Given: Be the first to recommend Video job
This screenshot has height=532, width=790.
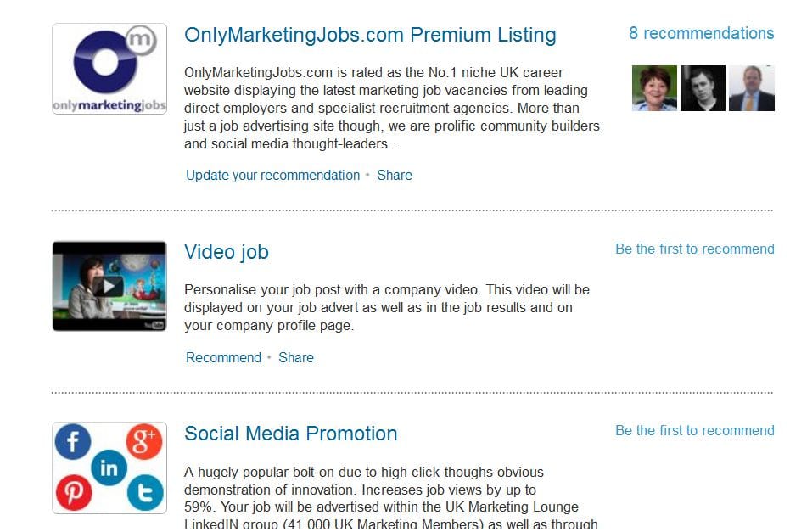Looking at the screenshot, I should [694, 249].
